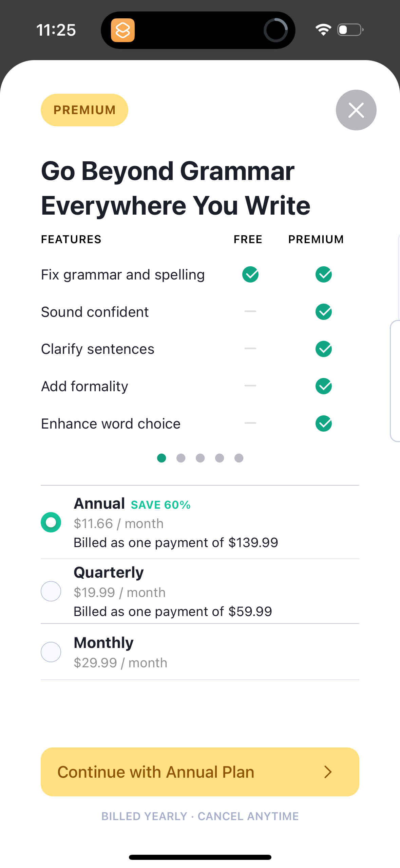400x868 pixels.
Task: Tap the green checkmark for Fix grammar under Free
Action: pos(250,275)
